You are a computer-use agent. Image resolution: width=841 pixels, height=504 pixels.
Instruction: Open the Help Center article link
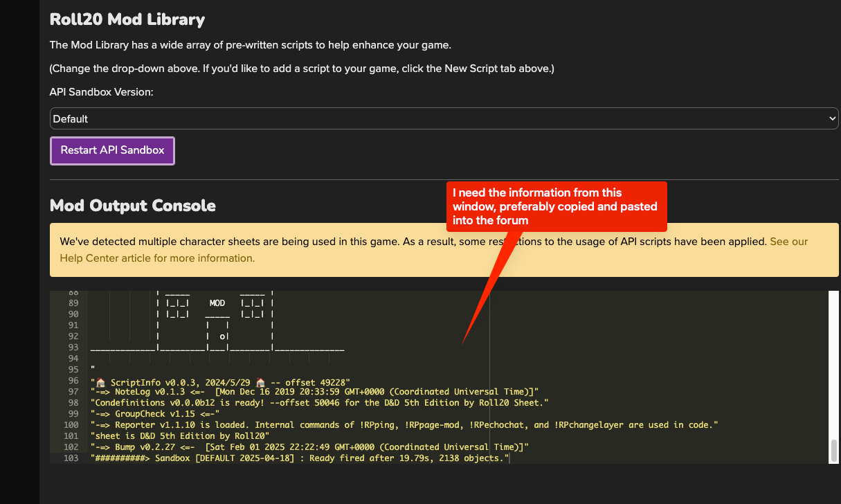(x=434, y=250)
